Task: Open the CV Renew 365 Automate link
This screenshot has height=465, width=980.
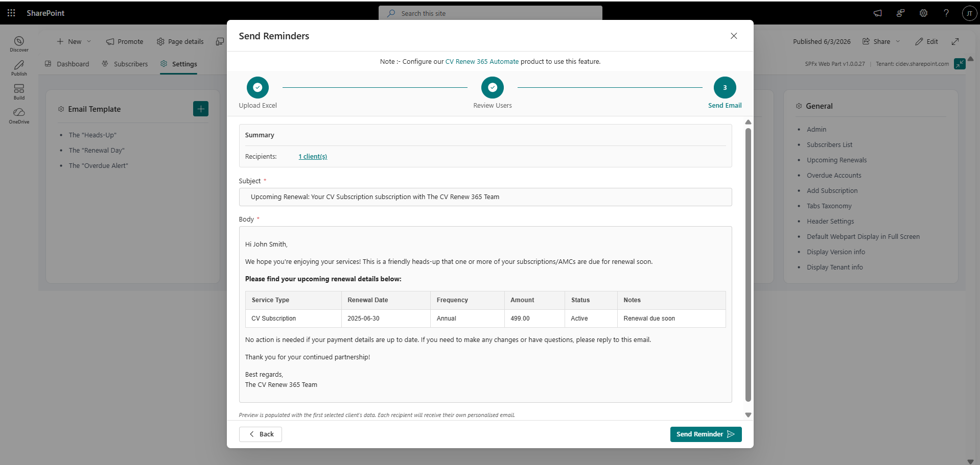Action: click(x=482, y=61)
